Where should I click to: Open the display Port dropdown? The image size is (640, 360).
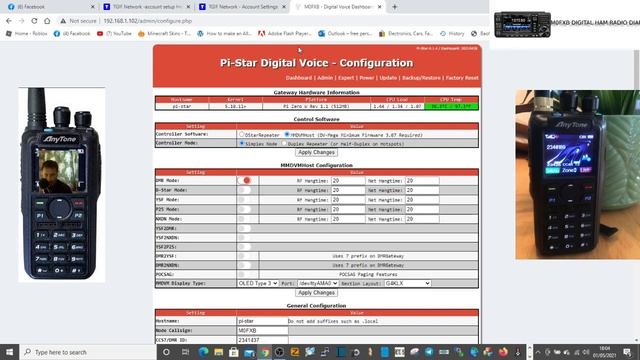pos(318,283)
